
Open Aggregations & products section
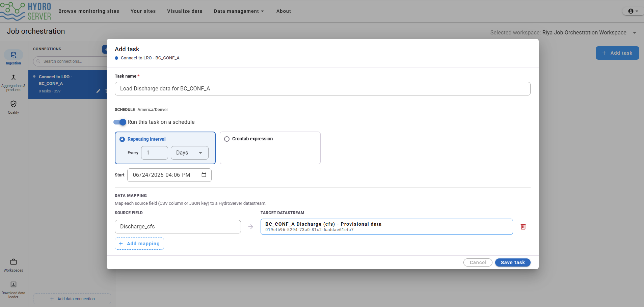pos(14,83)
